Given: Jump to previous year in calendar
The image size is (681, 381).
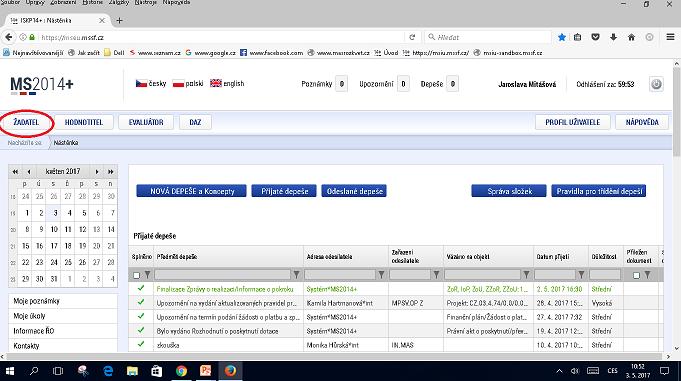Looking at the screenshot, I should [15, 172].
